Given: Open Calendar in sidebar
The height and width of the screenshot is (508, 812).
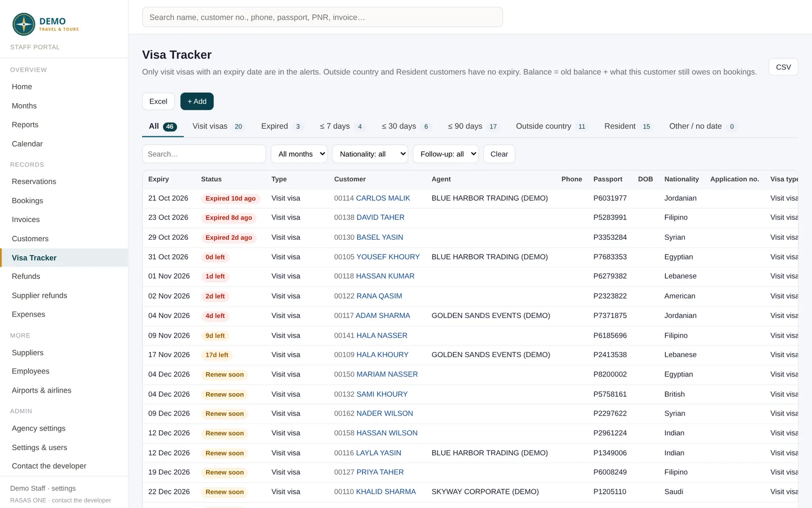Looking at the screenshot, I should 27,144.
